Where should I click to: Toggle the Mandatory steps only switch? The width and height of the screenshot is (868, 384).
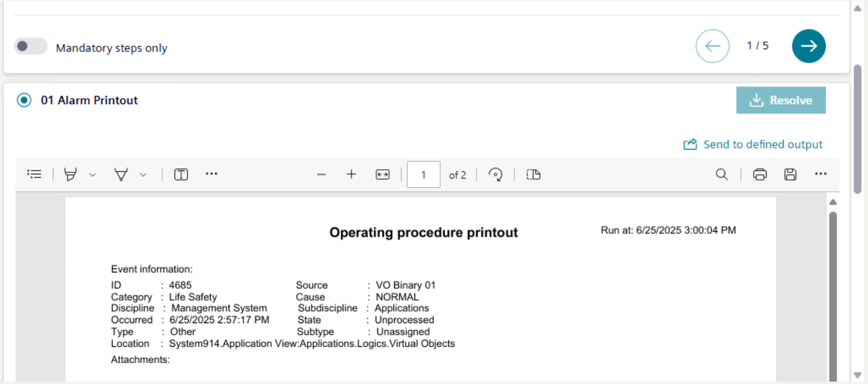pyautogui.click(x=31, y=47)
